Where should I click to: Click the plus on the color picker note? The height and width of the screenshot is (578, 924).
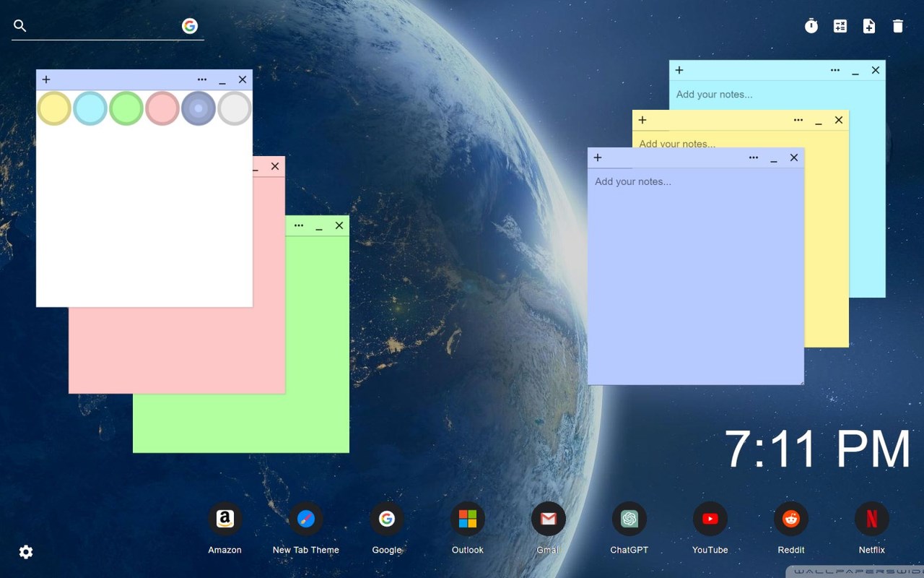tap(46, 79)
